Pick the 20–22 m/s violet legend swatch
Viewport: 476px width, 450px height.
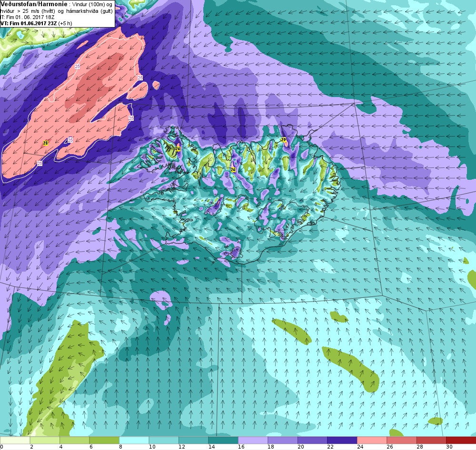click(312, 440)
